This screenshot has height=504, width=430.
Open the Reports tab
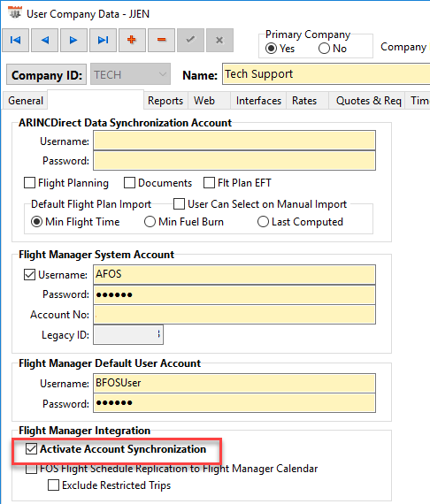[x=165, y=101]
